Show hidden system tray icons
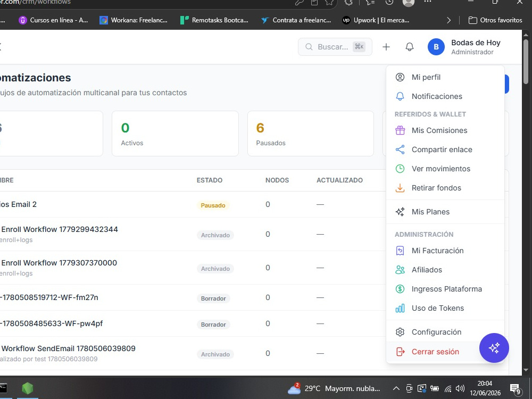The height and width of the screenshot is (399, 532). [396, 388]
